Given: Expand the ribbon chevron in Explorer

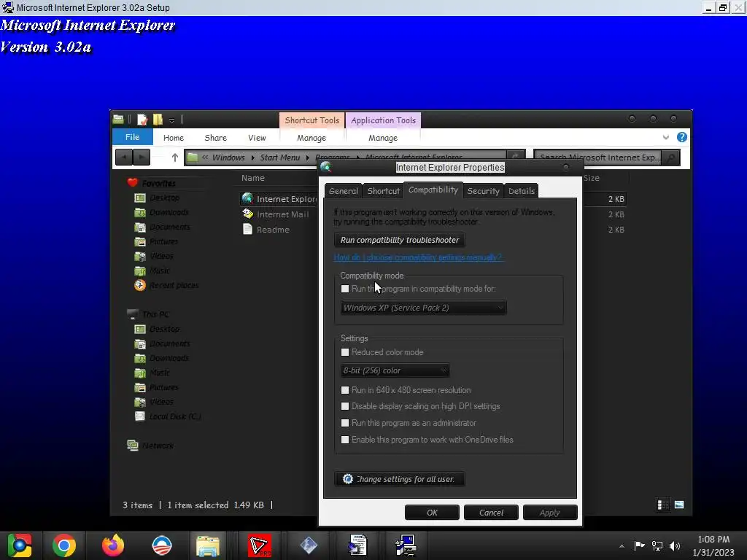Looking at the screenshot, I should pos(665,137).
